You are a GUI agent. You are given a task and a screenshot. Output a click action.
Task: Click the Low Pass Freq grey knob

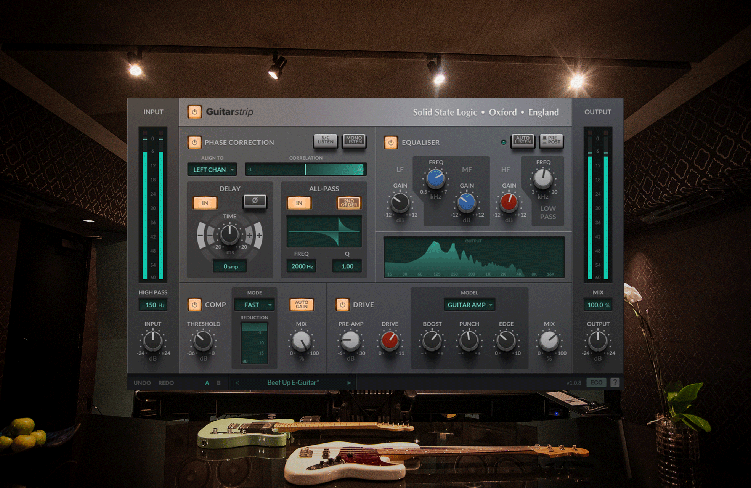(543, 179)
